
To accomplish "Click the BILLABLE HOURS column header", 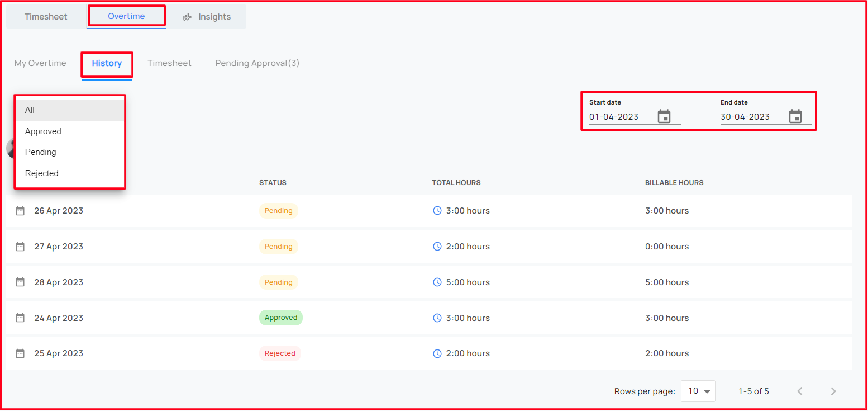I will (x=674, y=183).
